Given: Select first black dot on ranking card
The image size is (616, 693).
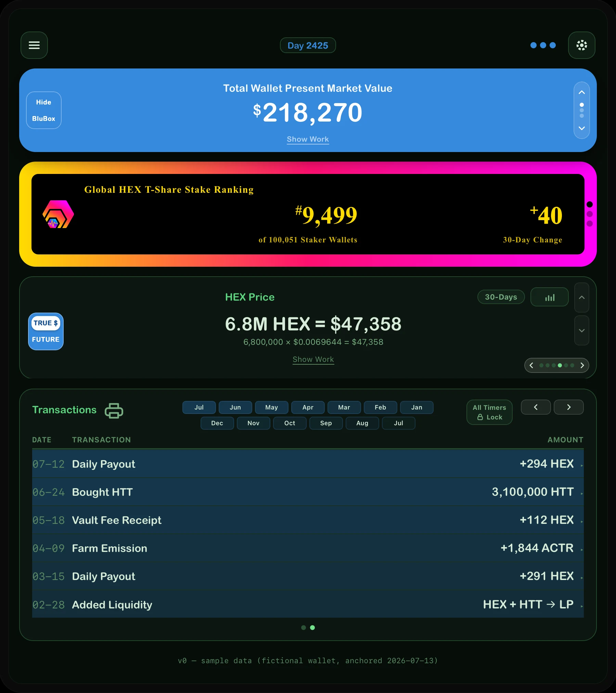Looking at the screenshot, I should 590,204.
